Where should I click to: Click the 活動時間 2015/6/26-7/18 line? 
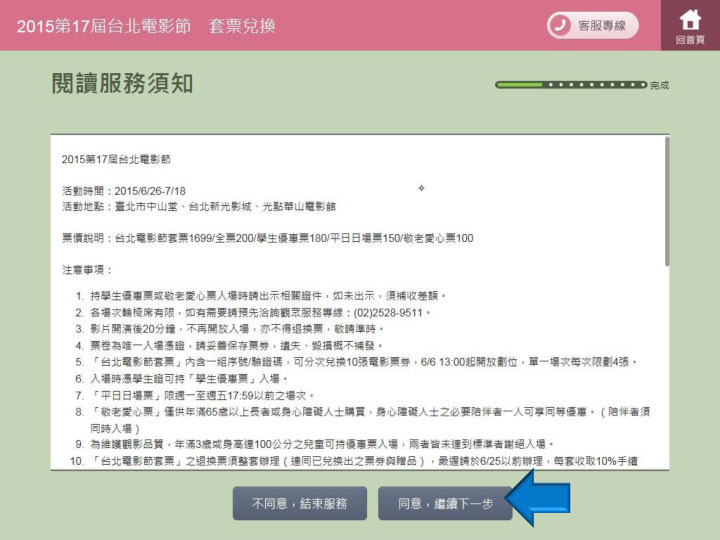(123, 190)
